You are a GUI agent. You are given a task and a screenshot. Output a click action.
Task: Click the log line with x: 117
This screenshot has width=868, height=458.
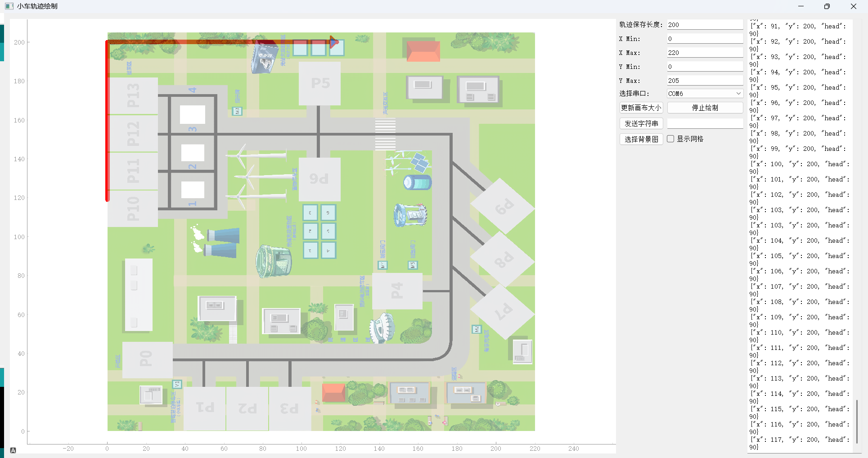click(799, 443)
